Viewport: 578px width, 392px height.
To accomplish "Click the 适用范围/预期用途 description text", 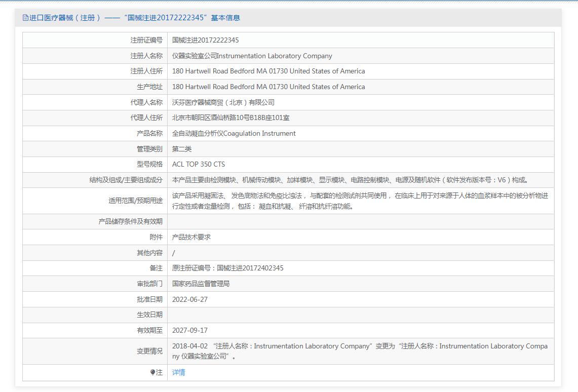I will coord(360,201).
